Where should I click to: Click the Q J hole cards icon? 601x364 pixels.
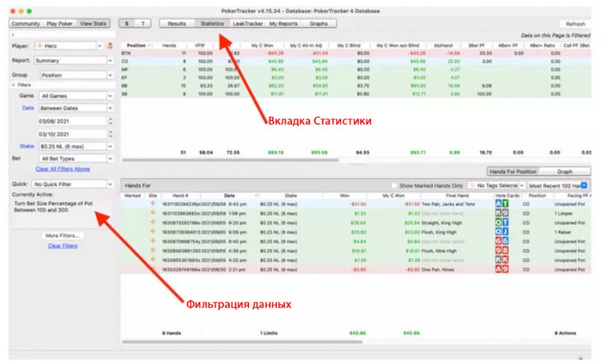[502, 232]
